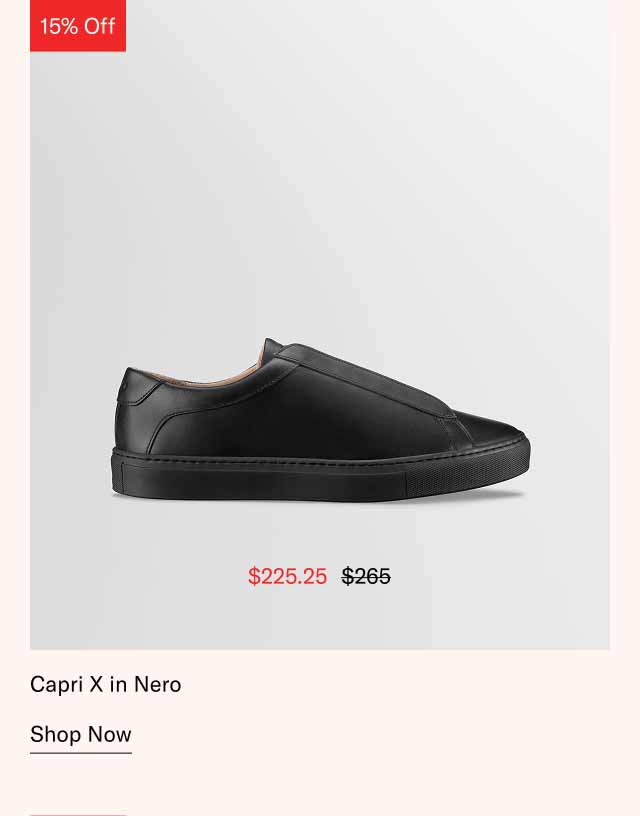Open the Capri X in Nero product title
This screenshot has height=816, width=640.
pyautogui.click(x=105, y=685)
